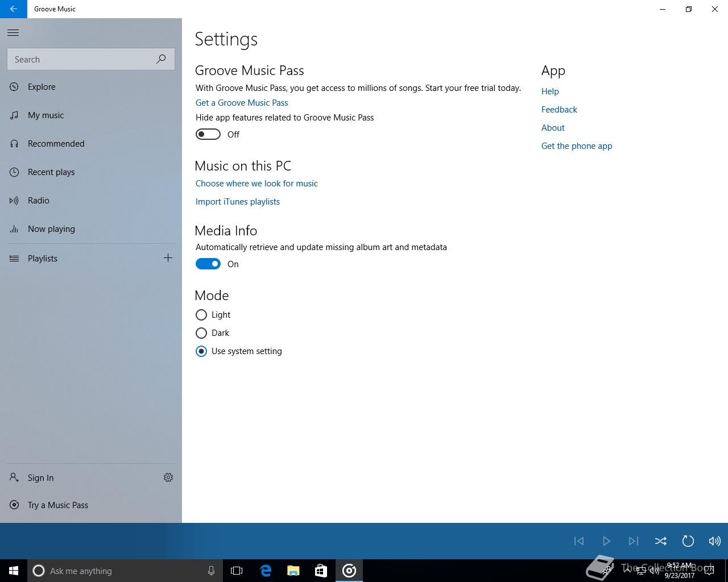Select the Light mode radio button
This screenshot has height=582, width=728.
coord(201,315)
